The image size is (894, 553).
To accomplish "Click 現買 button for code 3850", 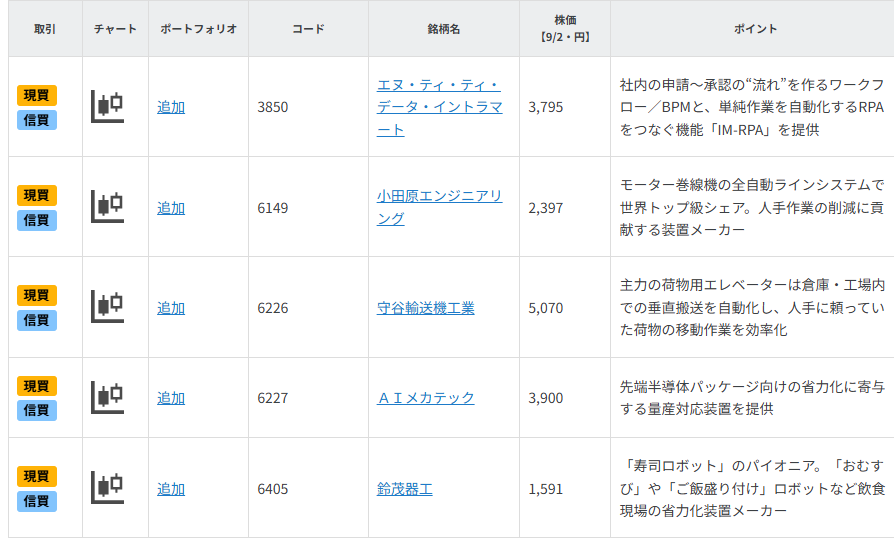I will click(37, 95).
